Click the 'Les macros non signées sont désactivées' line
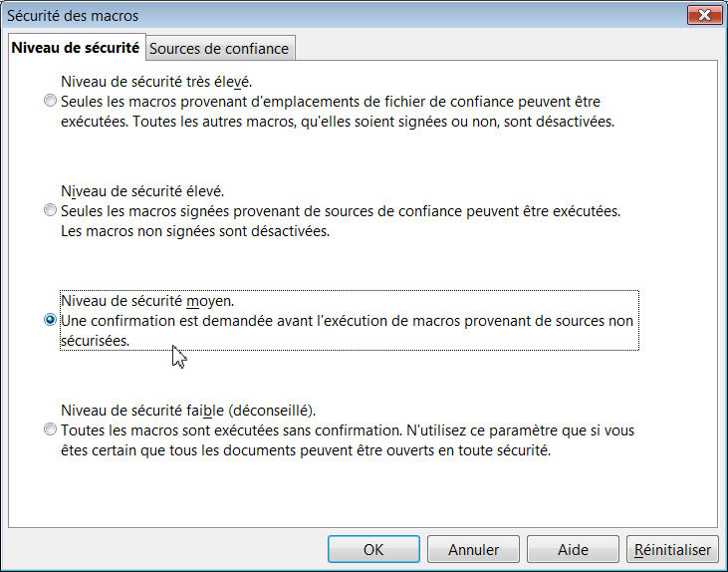The width and height of the screenshot is (728, 572). click(x=194, y=231)
